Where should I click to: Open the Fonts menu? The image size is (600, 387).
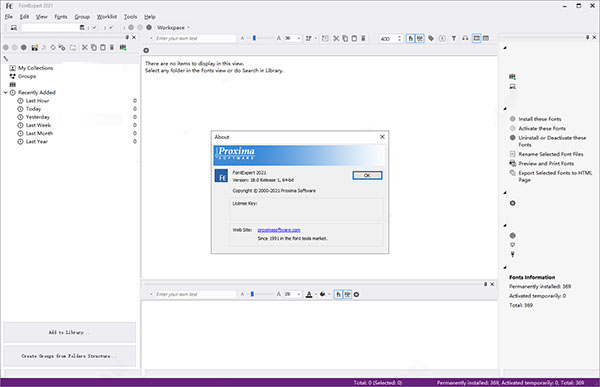(61, 17)
